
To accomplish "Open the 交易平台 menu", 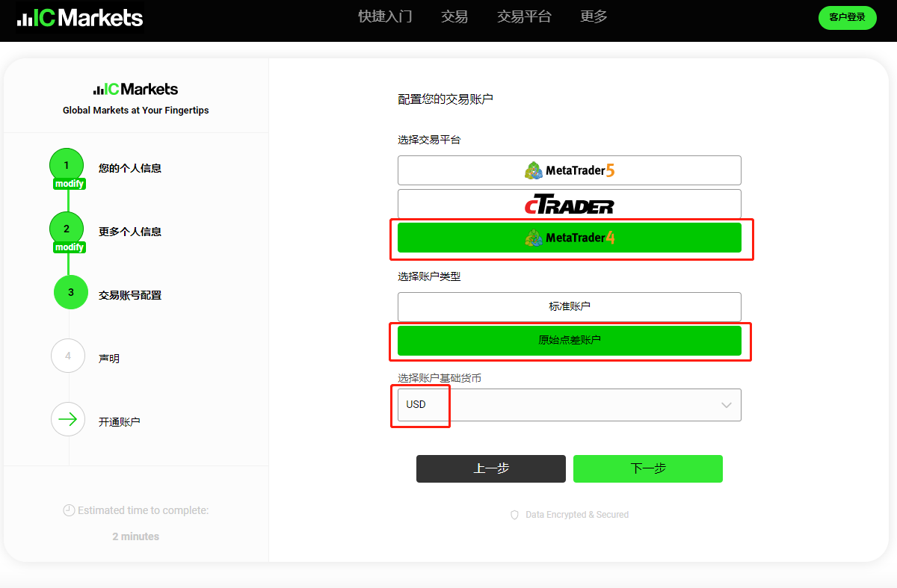I will point(524,16).
